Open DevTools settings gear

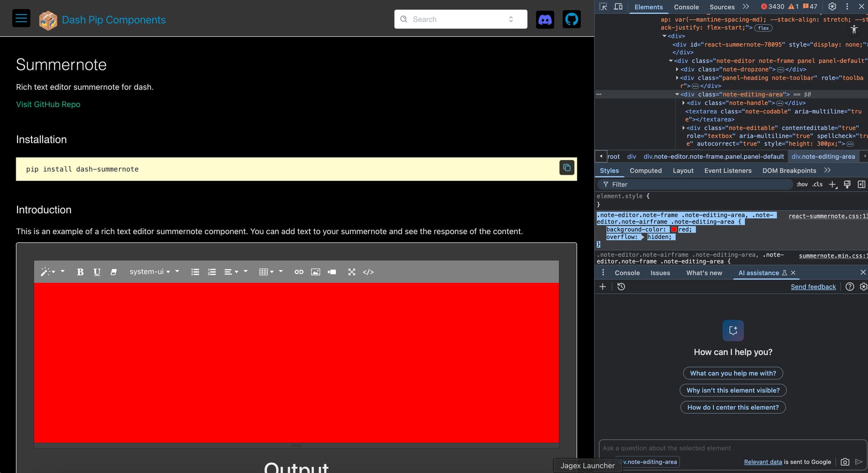(x=832, y=6)
